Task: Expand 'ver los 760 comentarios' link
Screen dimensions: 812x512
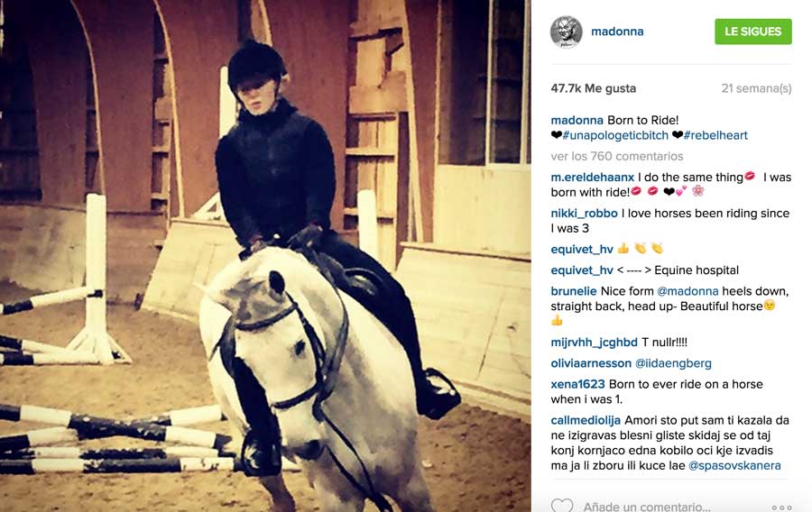Action: [617, 156]
